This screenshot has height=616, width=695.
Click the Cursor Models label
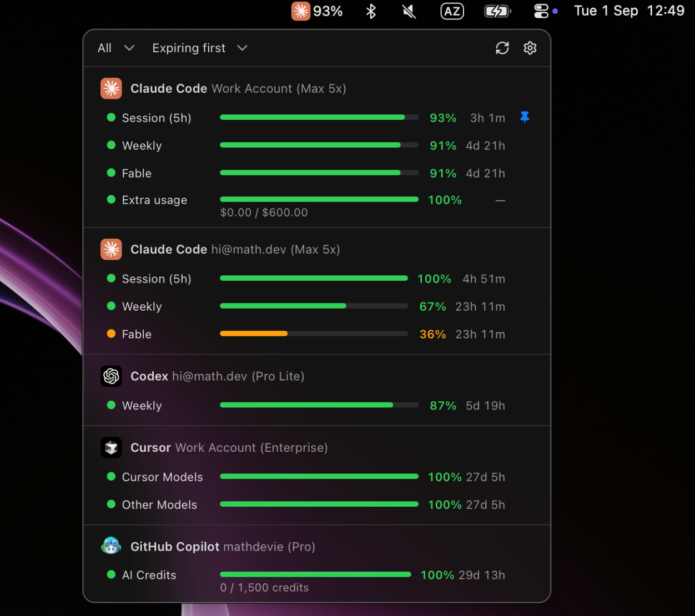163,477
